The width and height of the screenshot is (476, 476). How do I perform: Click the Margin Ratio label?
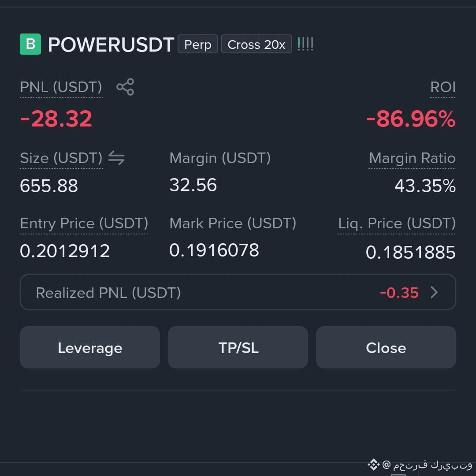[412, 159]
